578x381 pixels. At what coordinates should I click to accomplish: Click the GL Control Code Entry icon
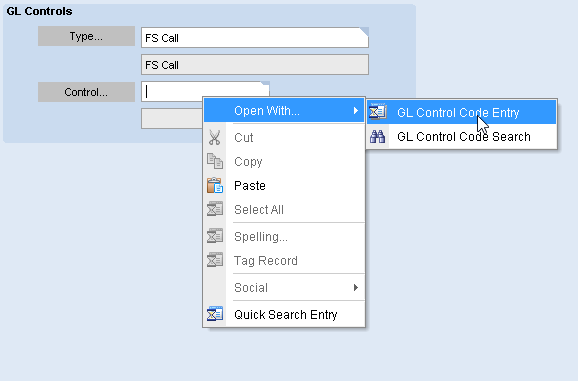377,112
